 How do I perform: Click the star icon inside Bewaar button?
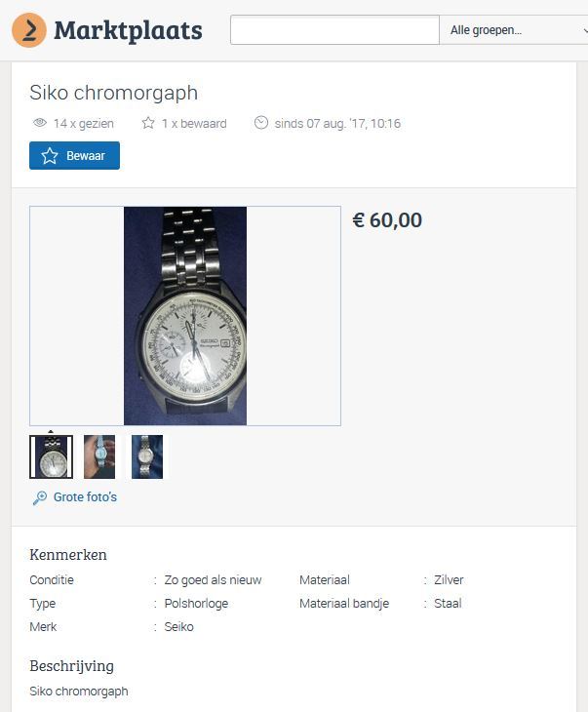point(50,156)
